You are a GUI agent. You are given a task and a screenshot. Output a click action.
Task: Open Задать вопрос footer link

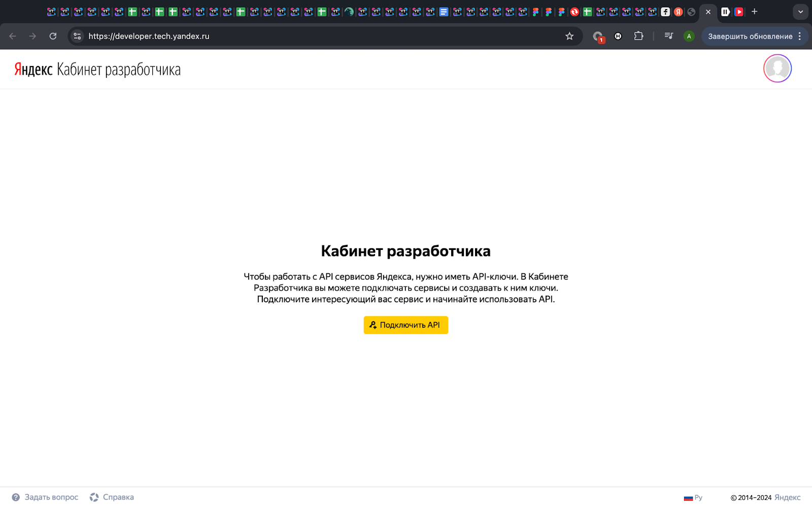click(x=45, y=497)
